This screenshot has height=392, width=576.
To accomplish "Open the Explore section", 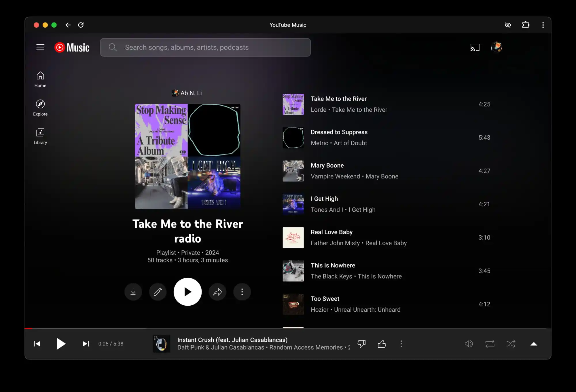I will [40, 108].
